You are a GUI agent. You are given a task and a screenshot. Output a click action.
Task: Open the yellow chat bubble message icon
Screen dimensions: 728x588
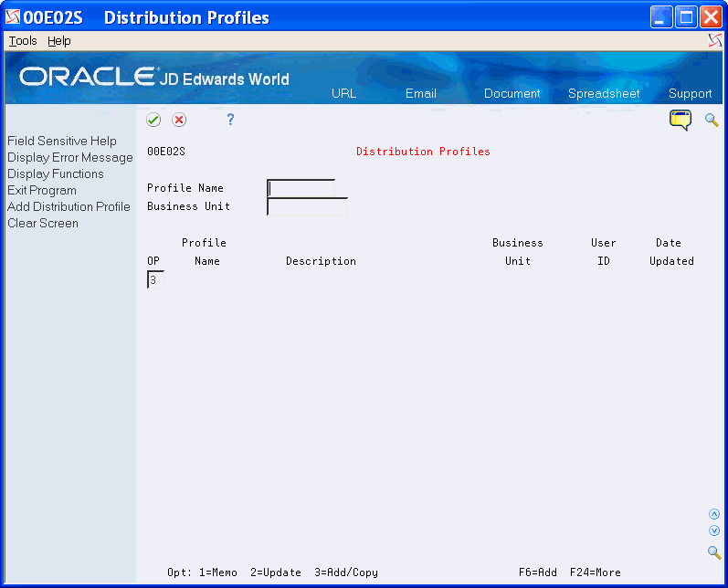[x=681, y=121]
